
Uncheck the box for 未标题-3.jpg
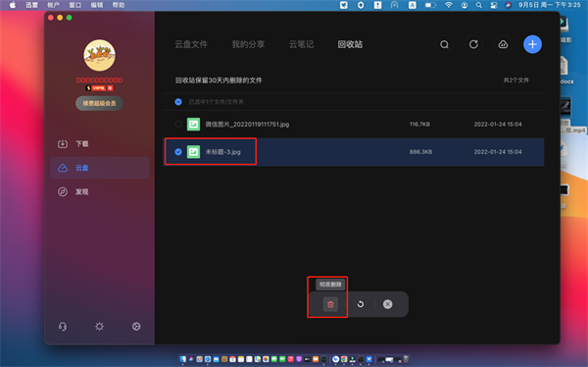178,152
